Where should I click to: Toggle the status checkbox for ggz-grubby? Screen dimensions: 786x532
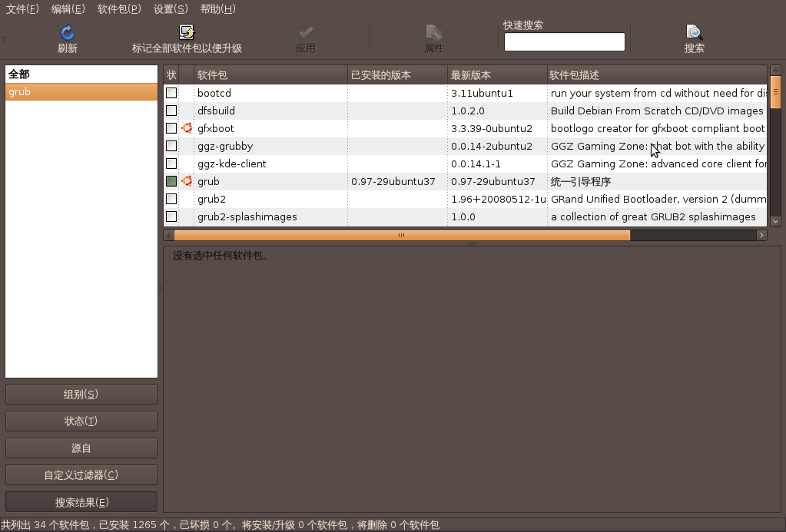pyautogui.click(x=171, y=147)
